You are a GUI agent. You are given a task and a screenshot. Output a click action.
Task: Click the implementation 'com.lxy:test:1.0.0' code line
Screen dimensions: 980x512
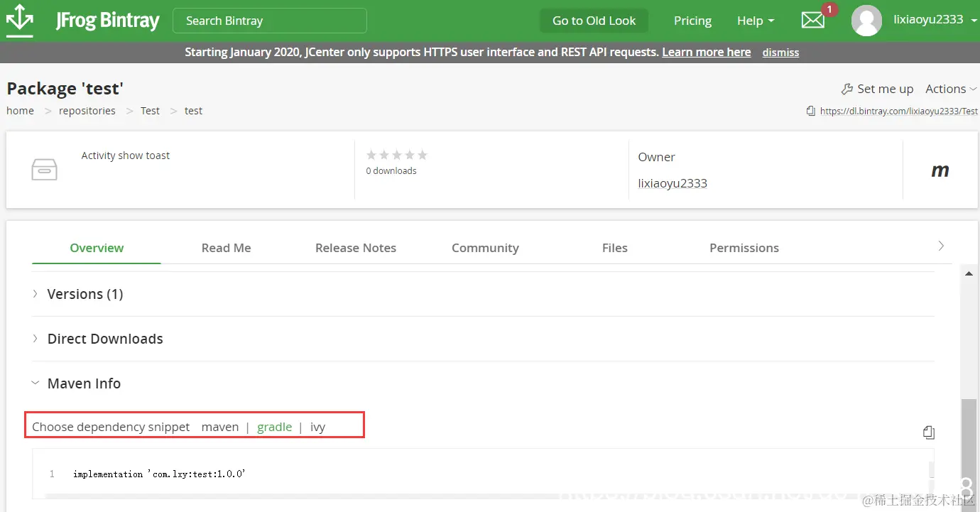pos(160,474)
